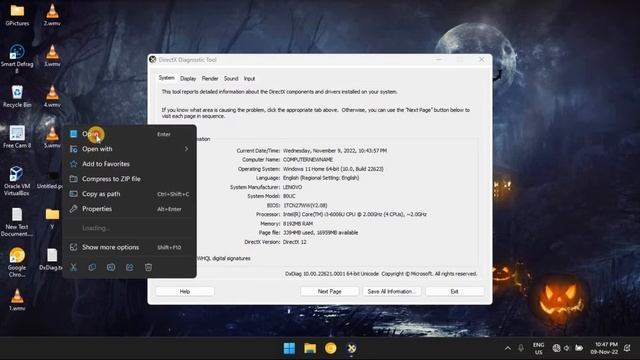Screen dimensions: 640x360
Task: Click the Rename icon in context menu
Action: (111, 267)
